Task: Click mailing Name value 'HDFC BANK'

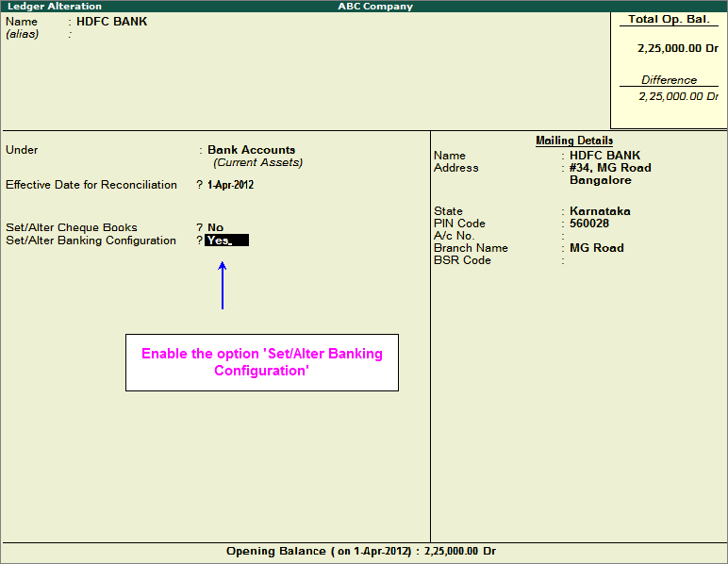Action: [x=604, y=156]
